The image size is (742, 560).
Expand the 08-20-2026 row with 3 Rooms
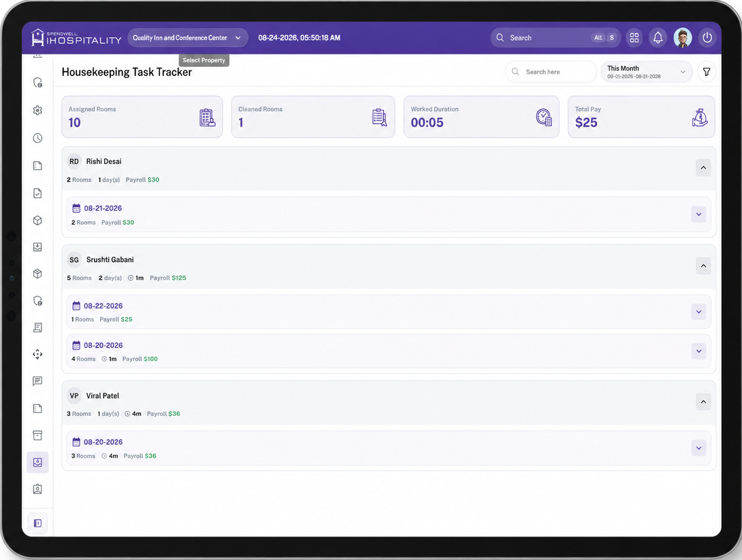pos(699,448)
